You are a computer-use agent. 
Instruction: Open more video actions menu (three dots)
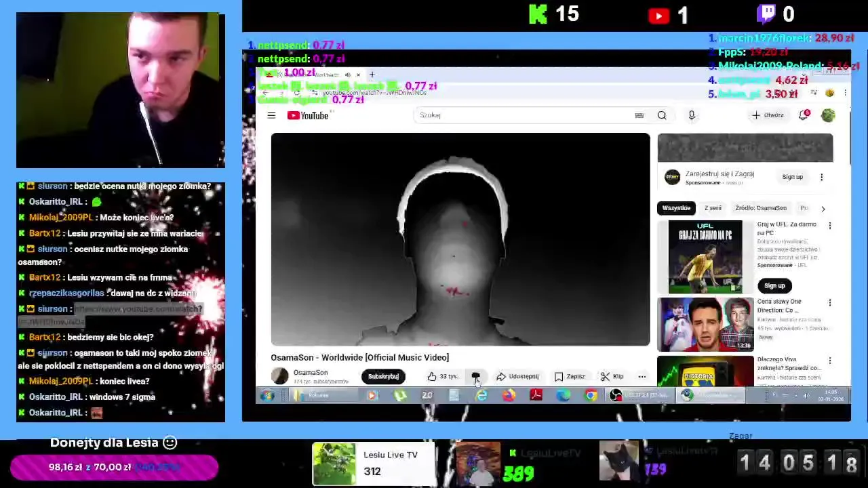pos(642,376)
